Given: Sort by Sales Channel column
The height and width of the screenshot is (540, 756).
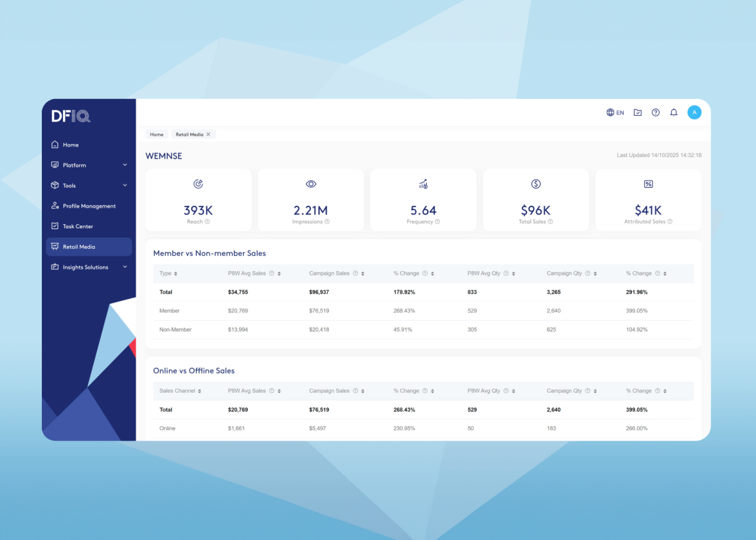Looking at the screenshot, I should [x=199, y=391].
